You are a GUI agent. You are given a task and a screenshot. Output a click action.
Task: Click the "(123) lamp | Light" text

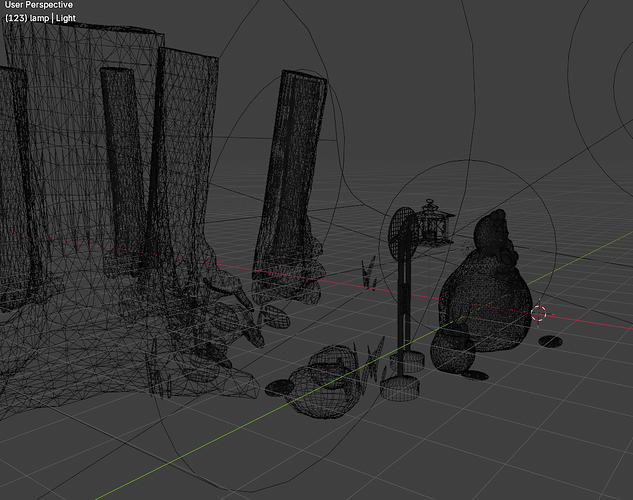tap(40, 18)
